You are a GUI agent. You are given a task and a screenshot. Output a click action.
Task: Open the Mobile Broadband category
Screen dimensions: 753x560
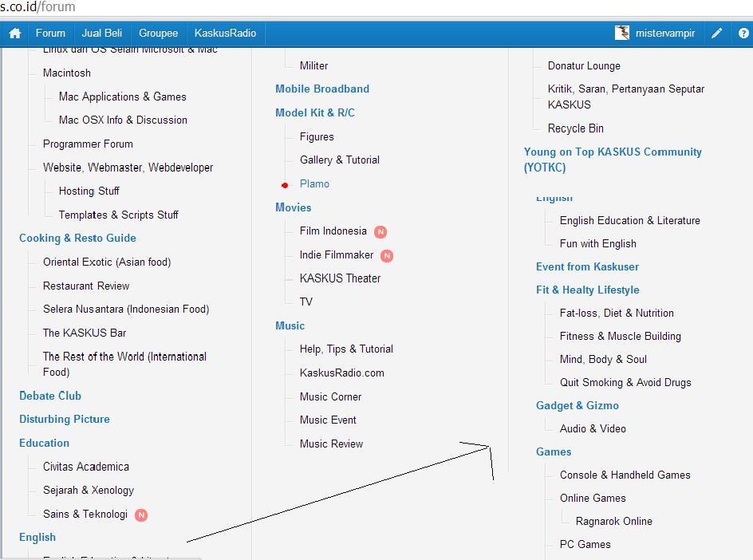(322, 89)
